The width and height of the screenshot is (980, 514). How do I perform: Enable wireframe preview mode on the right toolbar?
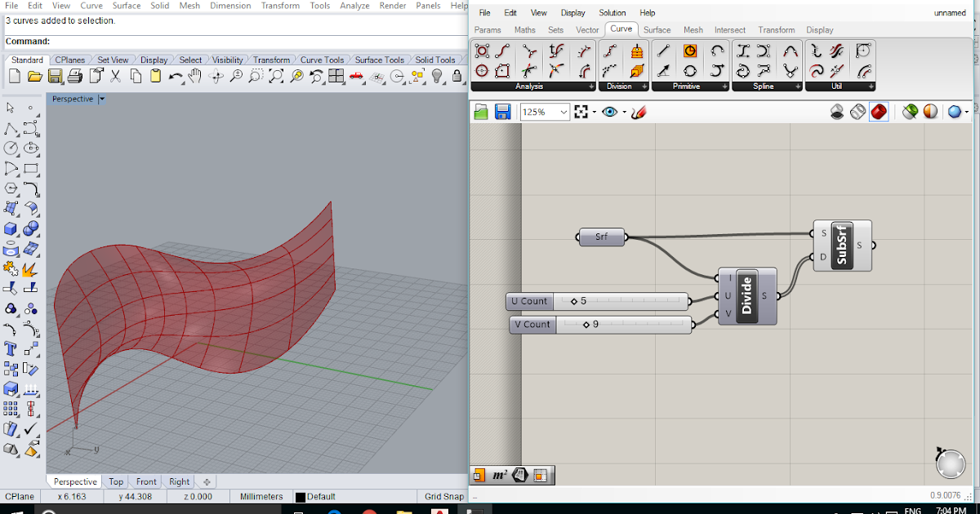point(857,112)
